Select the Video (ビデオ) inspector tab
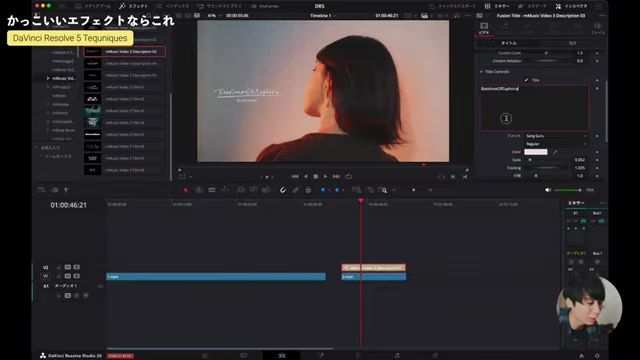Image resolution: width=640 pixels, height=360 pixels. (484, 29)
